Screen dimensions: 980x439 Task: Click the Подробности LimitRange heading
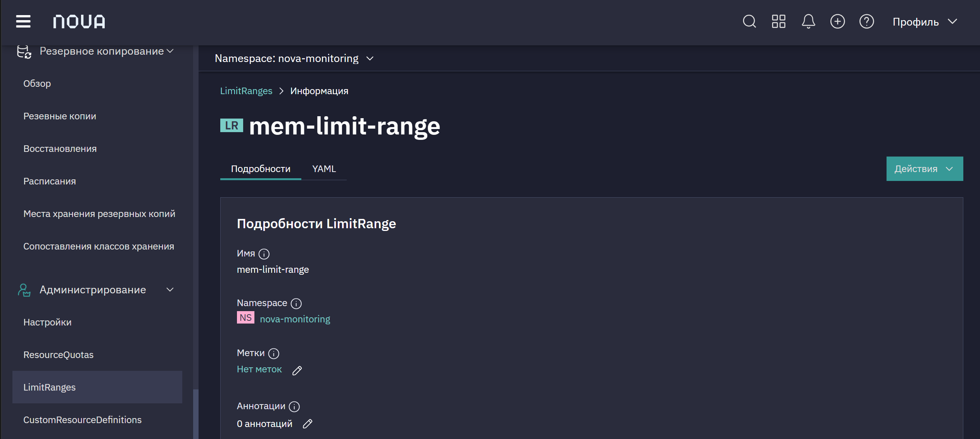click(x=316, y=224)
